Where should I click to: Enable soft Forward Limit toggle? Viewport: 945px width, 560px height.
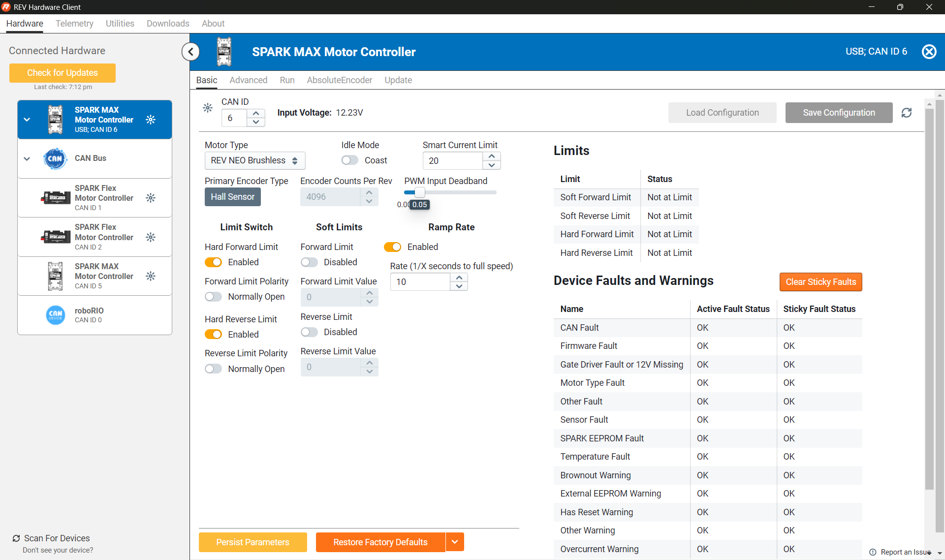(309, 262)
